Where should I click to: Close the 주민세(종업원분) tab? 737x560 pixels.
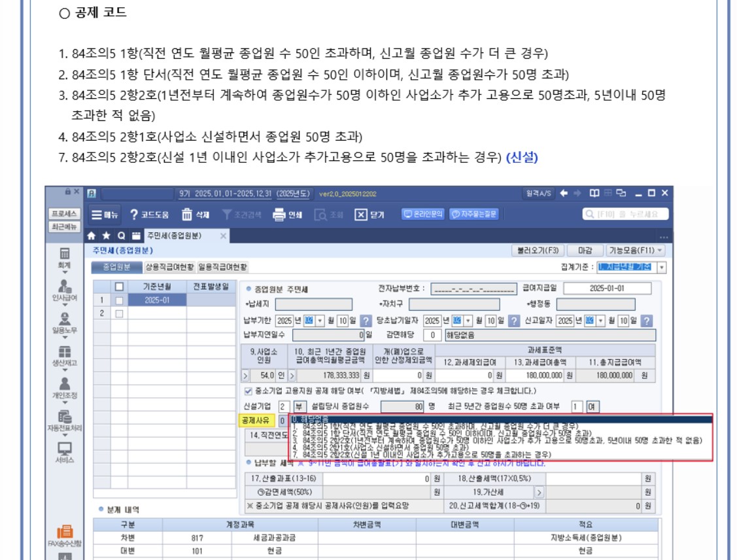click(x=223, y=236)
